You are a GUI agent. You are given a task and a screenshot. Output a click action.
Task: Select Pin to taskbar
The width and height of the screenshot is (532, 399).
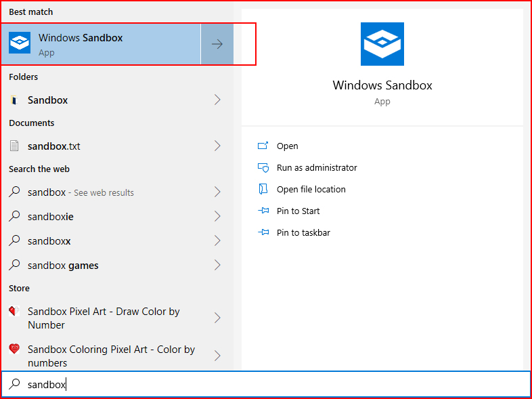(303, 232)
